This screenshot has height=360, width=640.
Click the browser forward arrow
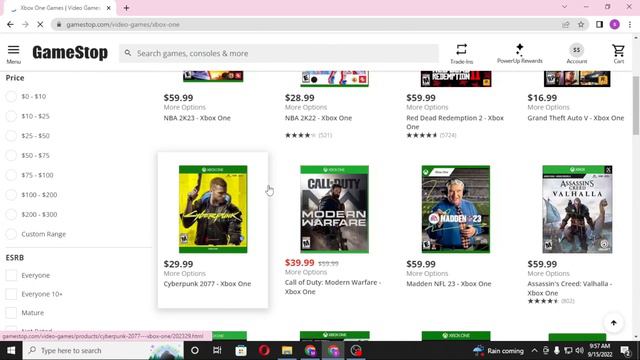click(25, 24)
